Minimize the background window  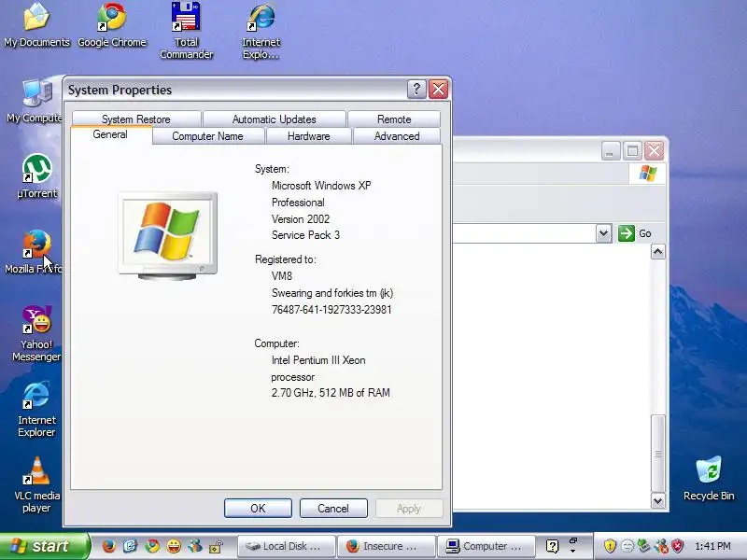(611, 151)
